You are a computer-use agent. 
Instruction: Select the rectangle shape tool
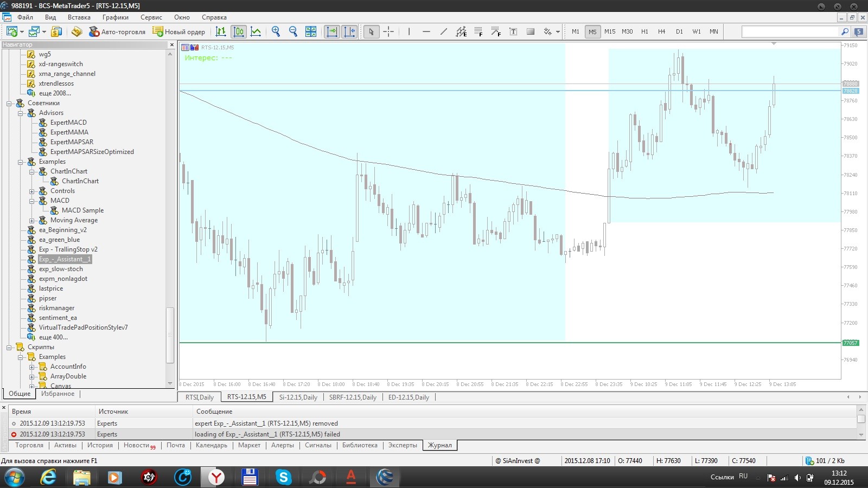[531, 31]
